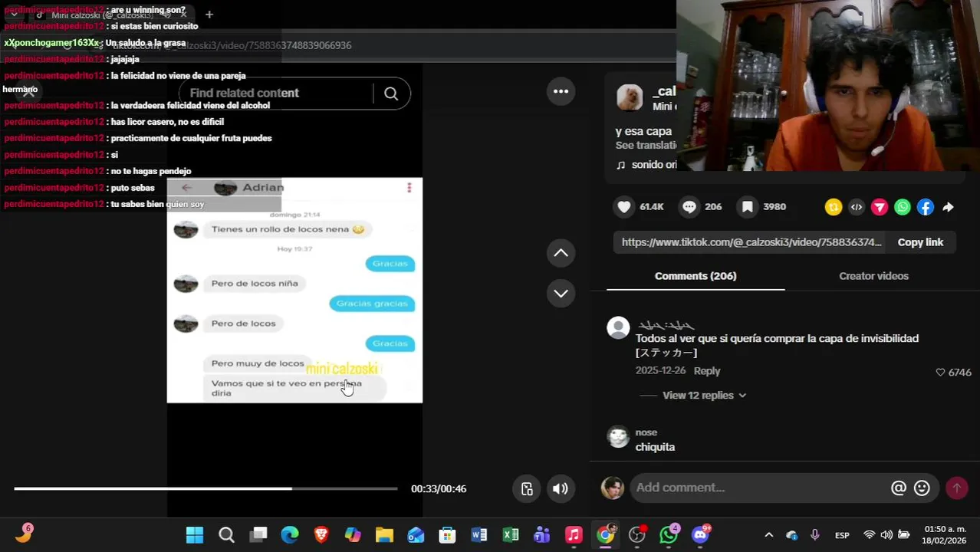Screen dimensions: 980x552
Task: Open the emoji picker in comment box
Action: tap(922, 488)
